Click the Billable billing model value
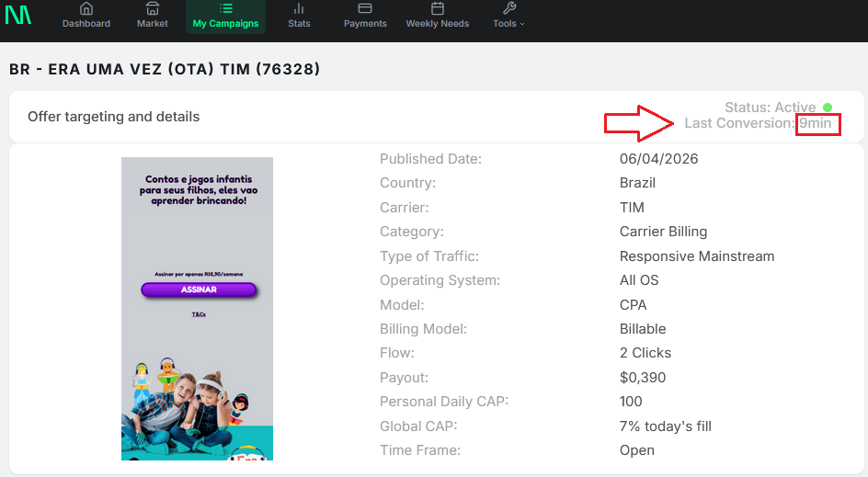This screenshot has width=868, height=477. (643, 329)
